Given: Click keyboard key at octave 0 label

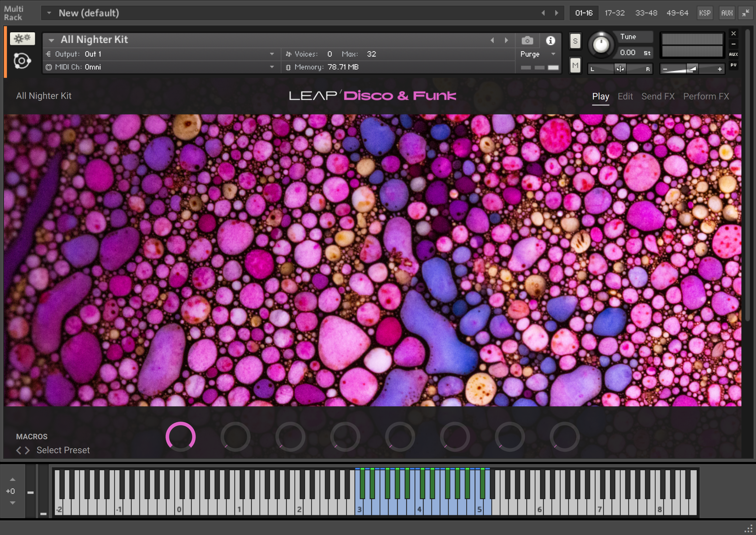Looking at the screenshot, I should coord(179,507).
